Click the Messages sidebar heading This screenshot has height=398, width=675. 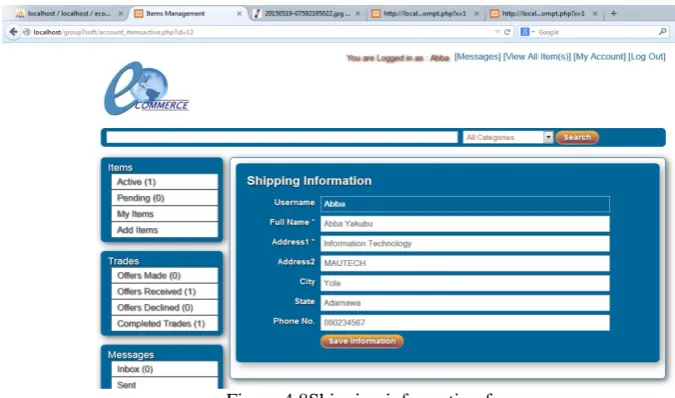pyautogui.click(x=131, y=355)
